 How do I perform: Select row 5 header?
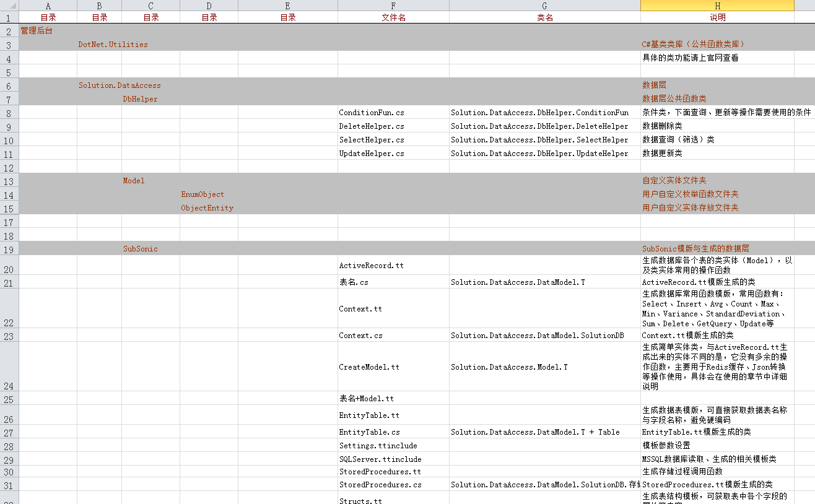[x=9, y=71]
